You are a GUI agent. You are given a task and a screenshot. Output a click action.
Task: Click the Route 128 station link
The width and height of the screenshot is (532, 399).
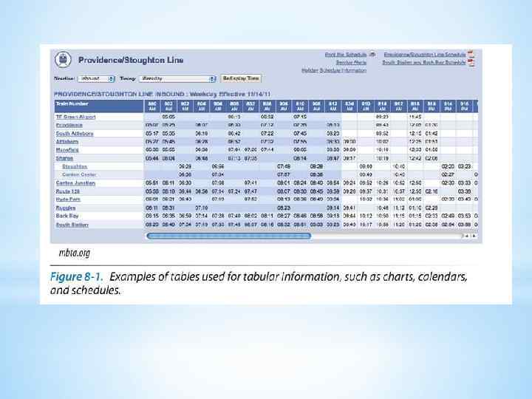click(68, 191)
